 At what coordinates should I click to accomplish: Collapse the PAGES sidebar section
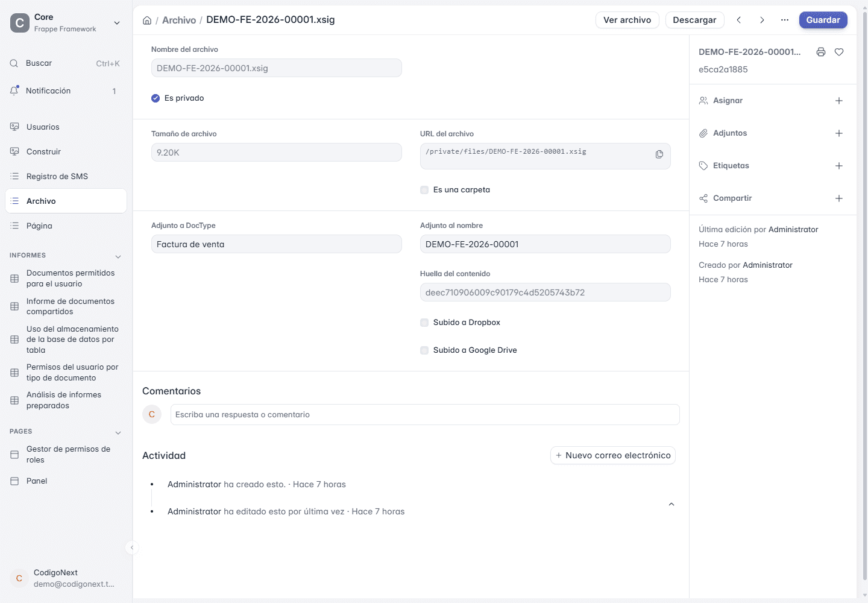[x=118, y=432]
